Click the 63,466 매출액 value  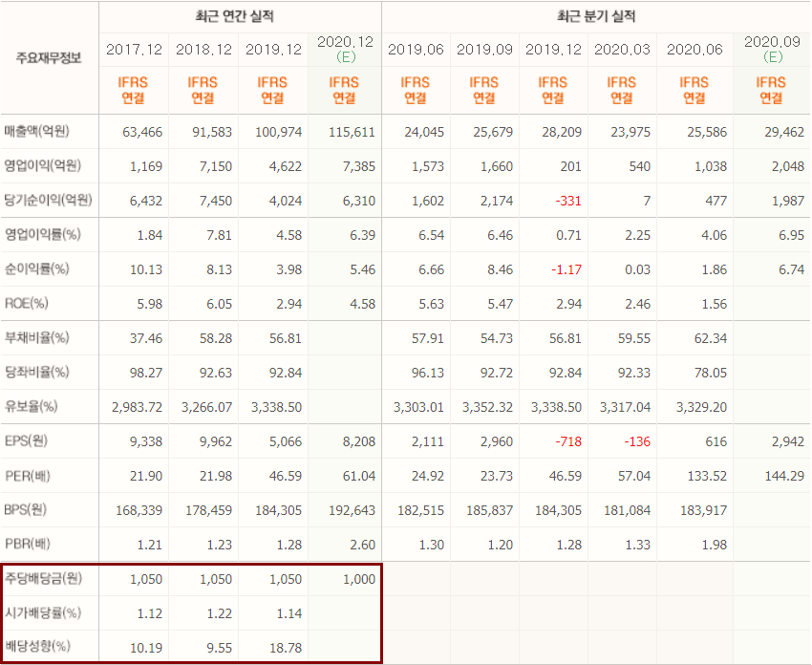142,132
